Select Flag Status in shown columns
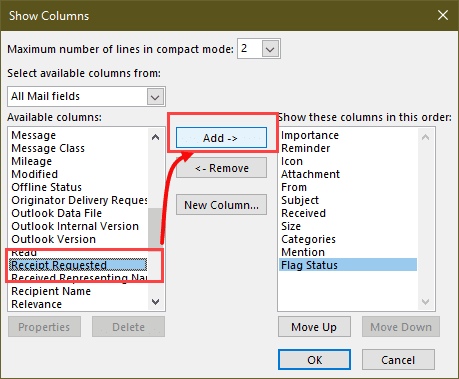 tap(348, 265)
